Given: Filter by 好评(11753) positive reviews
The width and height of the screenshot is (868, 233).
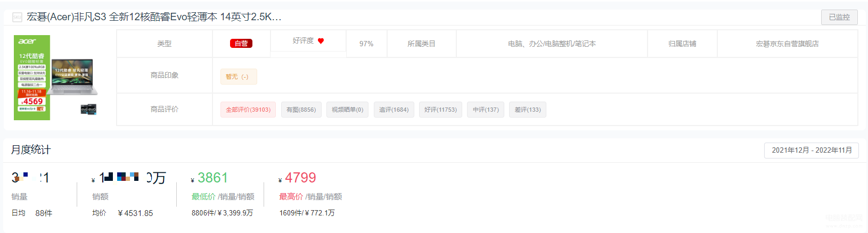Looking at the screenshot, I should pyautogui.click(x=440, y=110).
